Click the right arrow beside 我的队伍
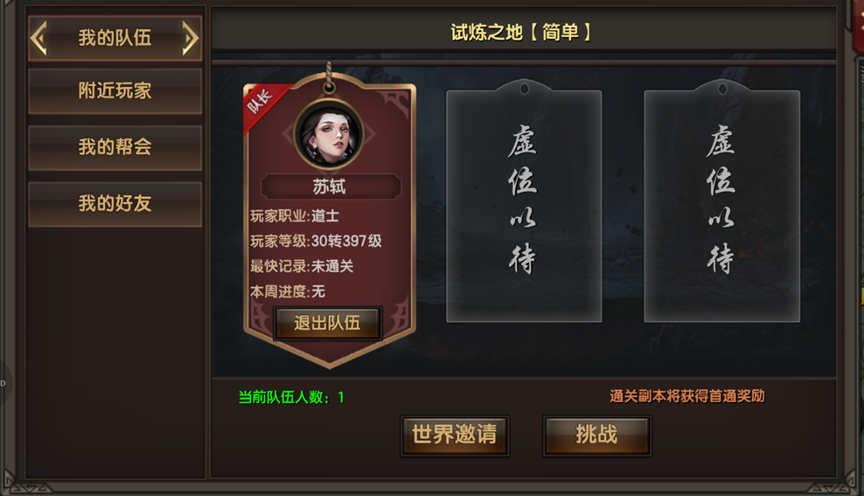Screen dimensions: 864x496 click(x=190, y=38)
